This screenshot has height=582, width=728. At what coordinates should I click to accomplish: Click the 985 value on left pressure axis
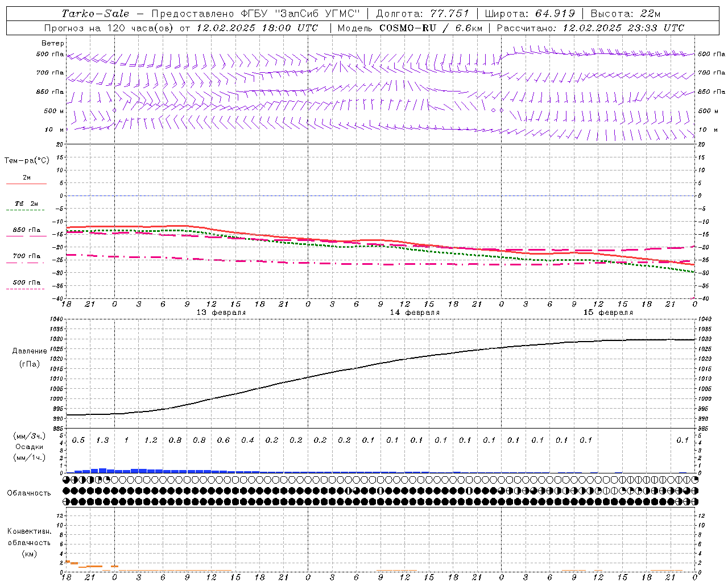59,429
